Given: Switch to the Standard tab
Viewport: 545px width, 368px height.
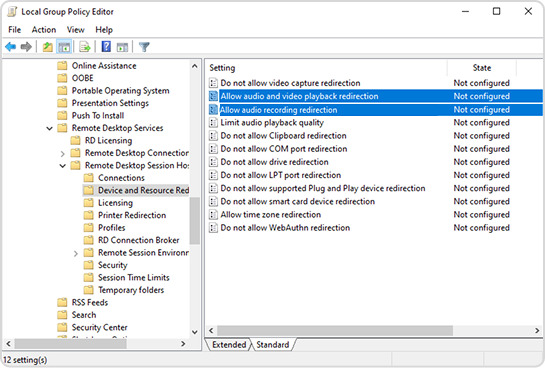Looking at the screenshot, I should coord(273,345).
